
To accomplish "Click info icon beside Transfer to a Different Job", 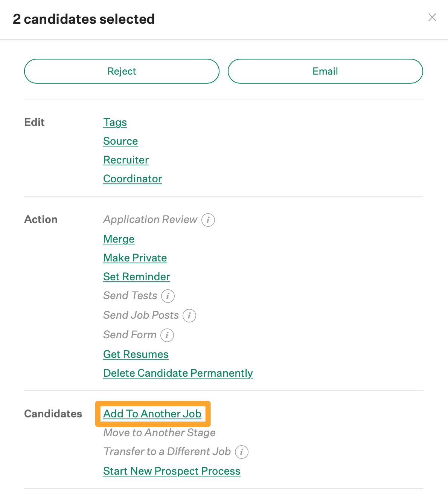I will [242, 452].
